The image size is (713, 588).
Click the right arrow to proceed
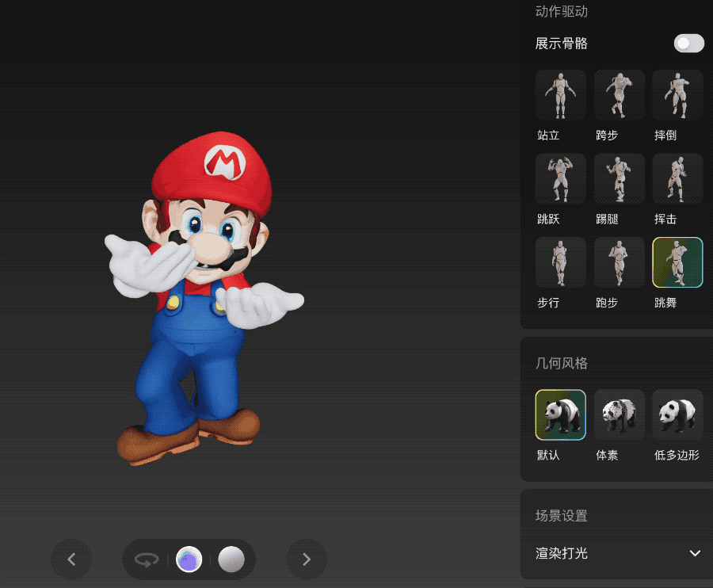[x=307, y=559]
